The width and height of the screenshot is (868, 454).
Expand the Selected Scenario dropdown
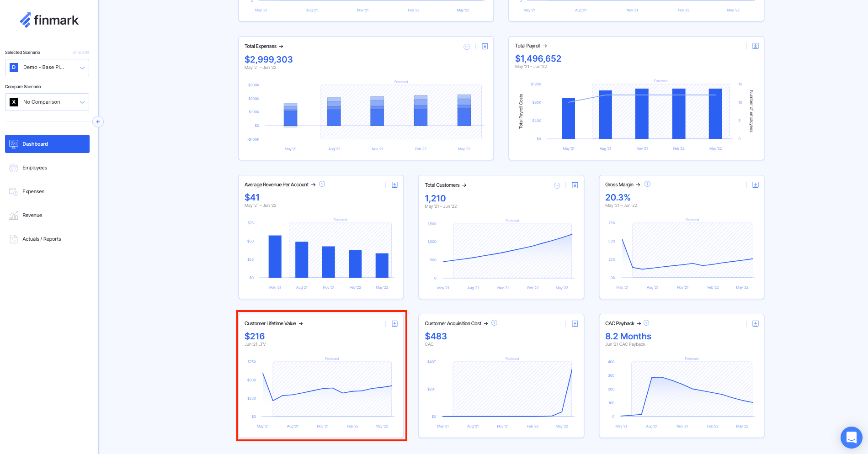coord(47,68)
